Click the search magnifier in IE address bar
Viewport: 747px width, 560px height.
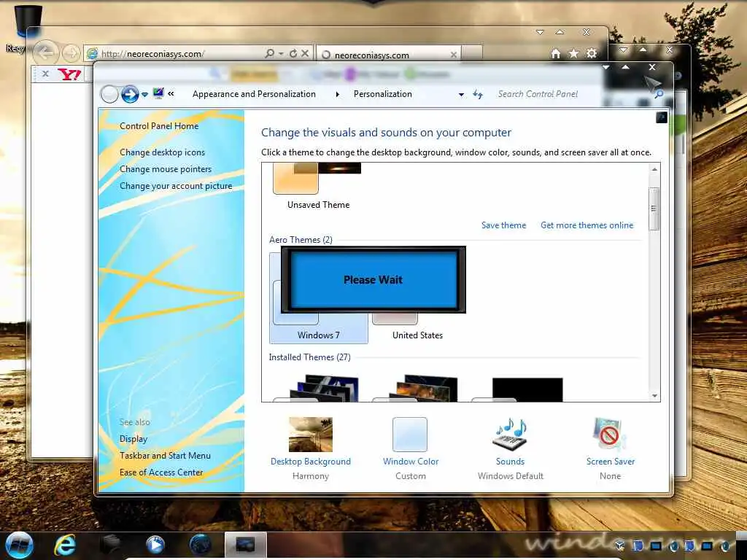click(270, 53)
